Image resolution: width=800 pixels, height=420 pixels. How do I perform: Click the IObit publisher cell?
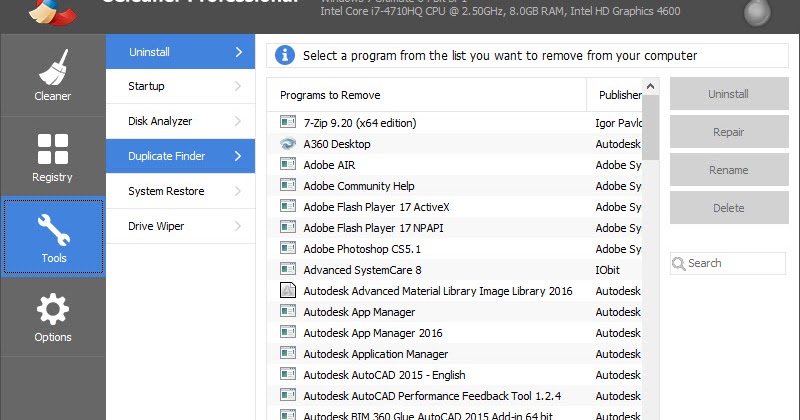tap(607, 270)
